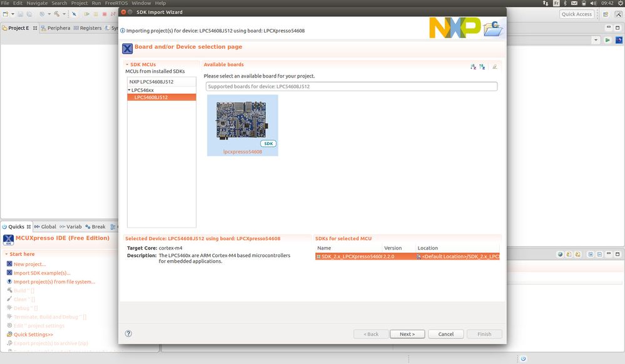This screenshot has width=625, height=364.
Task: Click the NXP LPC54608J512 device field
Action: coord(161,82)
